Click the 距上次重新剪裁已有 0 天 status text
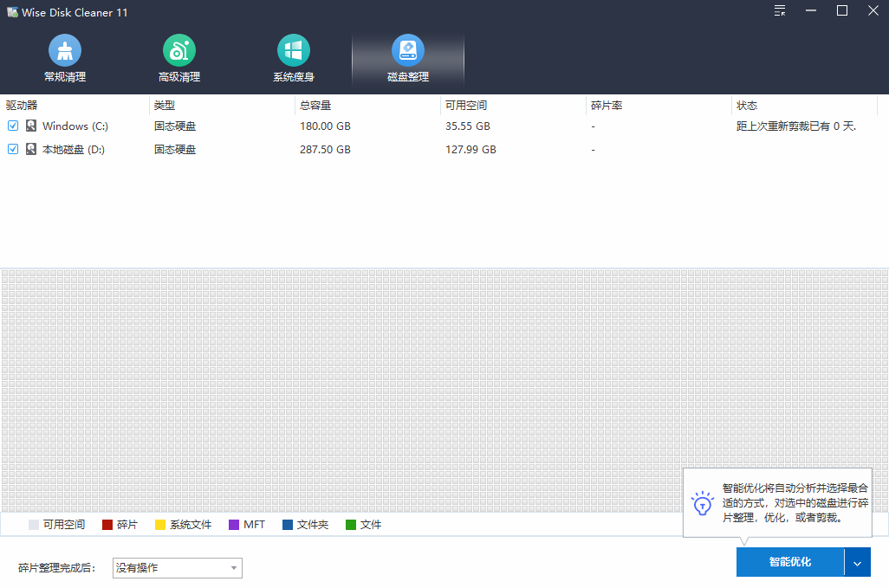Viewport: 889px width, 588px height. click(x=796, y=126)
